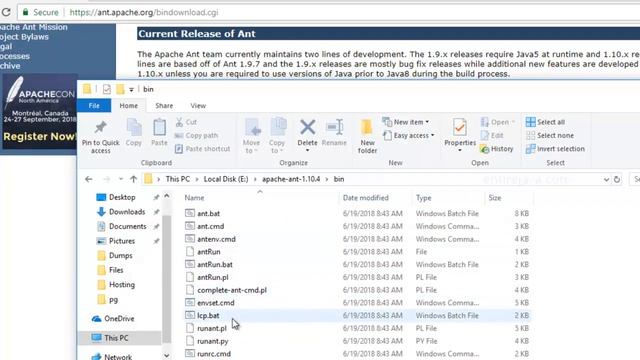The width and height of the screenshot is (640, 360).
Task: Click Pin to Quick access icon
Action: coord(100,128)
